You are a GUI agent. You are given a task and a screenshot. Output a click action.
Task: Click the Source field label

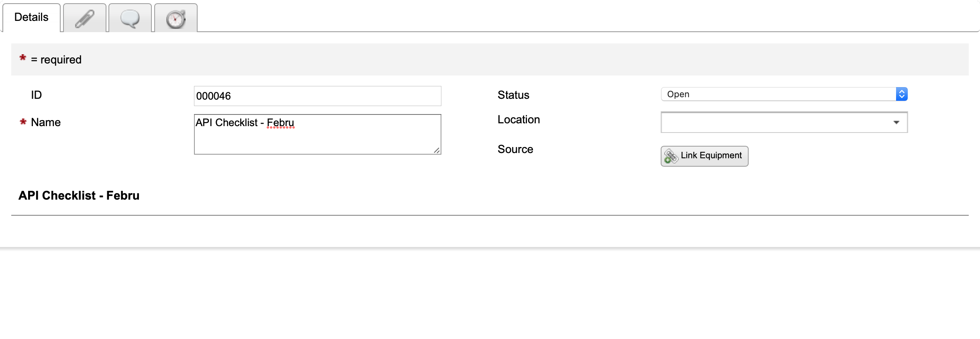pos(515,149)
